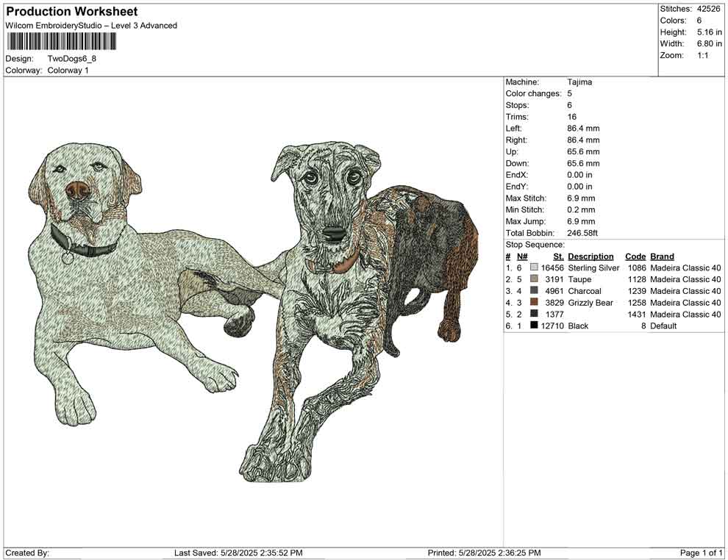
Task: Click the Color changes value 5
Action: (569, 94)
